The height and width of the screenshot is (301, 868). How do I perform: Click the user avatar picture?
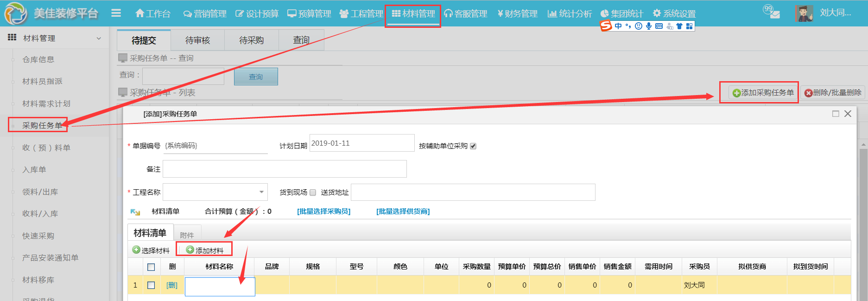coord(804,13)
